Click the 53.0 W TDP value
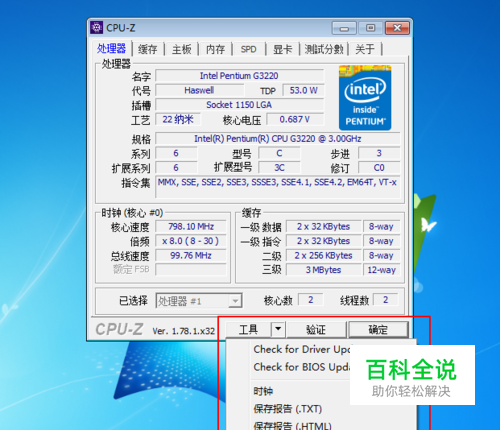This screenshot has height=430, width=500. pyautogui.click(x=303, y=90)
